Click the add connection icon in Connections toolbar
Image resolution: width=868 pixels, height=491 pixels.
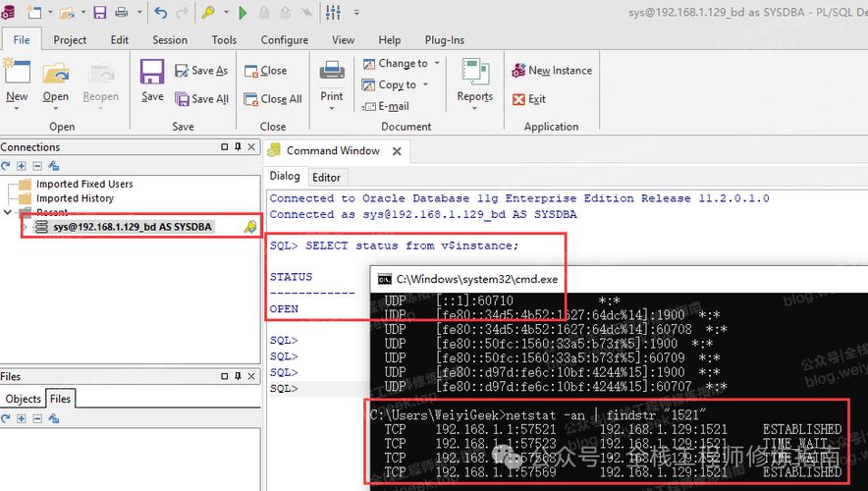click(x=53, y=166)
